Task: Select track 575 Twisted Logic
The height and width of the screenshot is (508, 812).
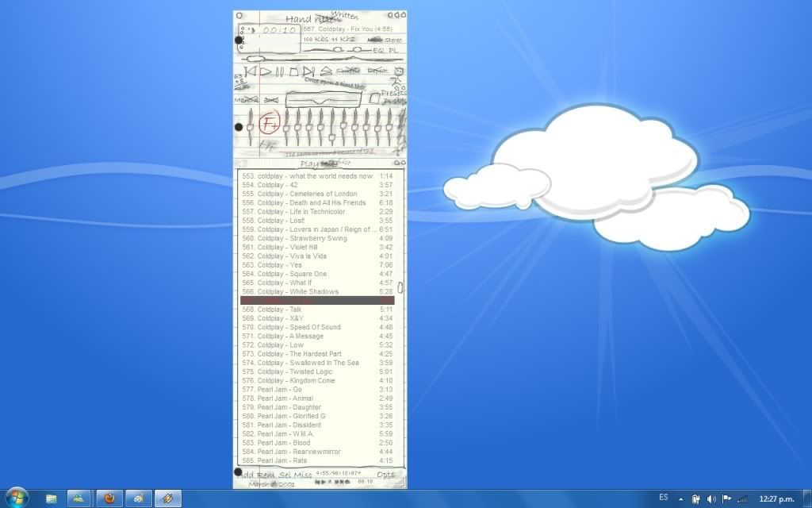Action: (x=317, y=371)
